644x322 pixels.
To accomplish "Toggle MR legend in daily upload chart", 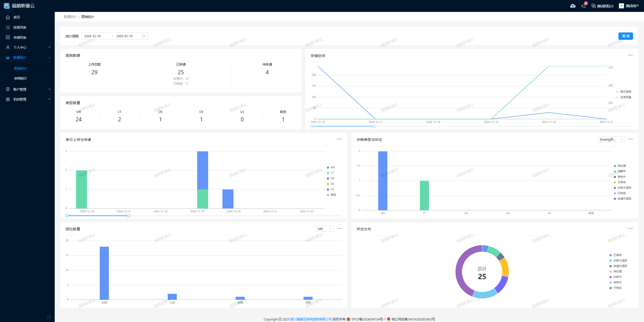I will 331,167.
